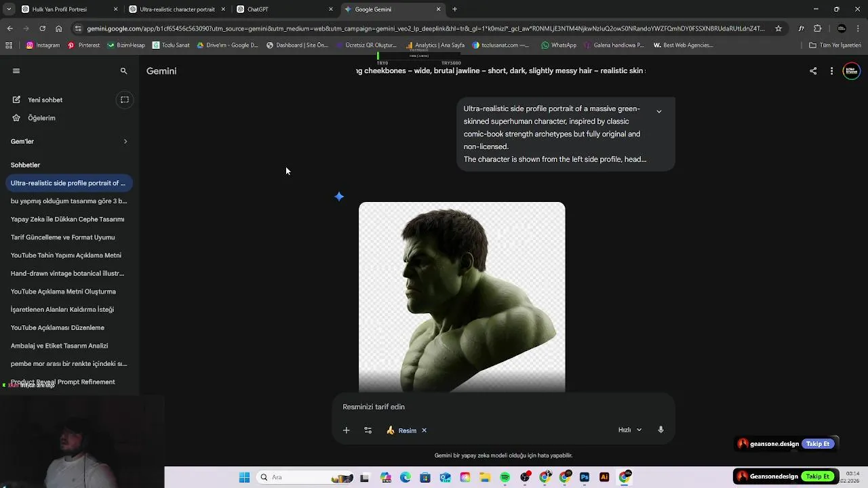The height and width of the screenshot is (488, 868).
Task: Click the 'Resminizi tarif edin' prompt field
Action: click(x=503, y=407)
